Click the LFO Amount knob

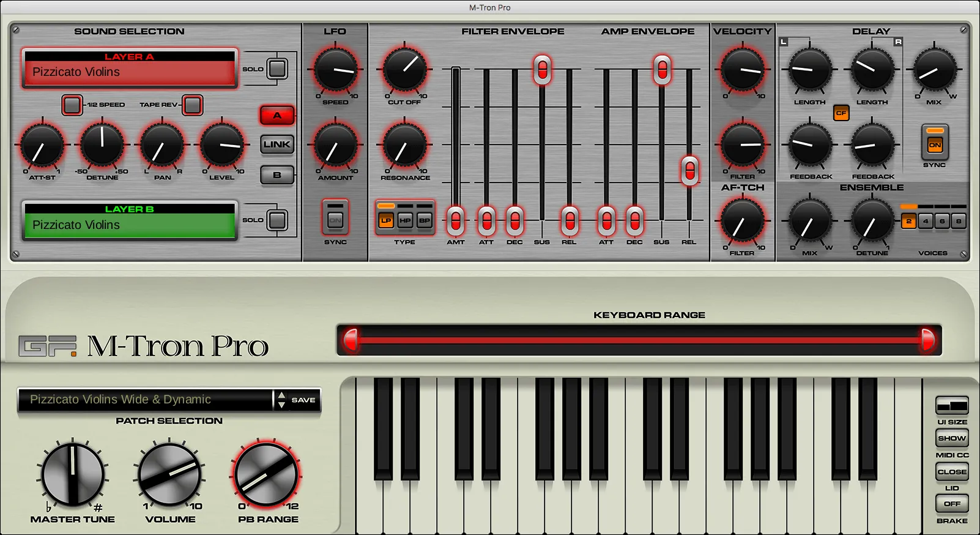335,146
